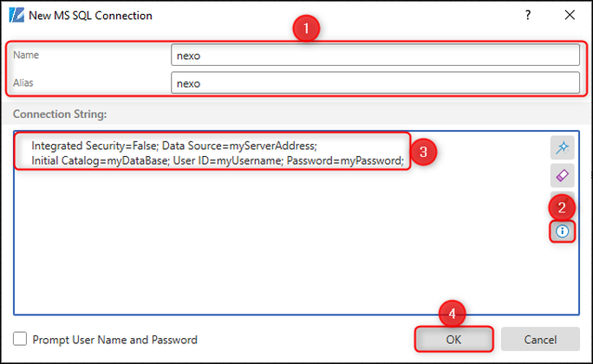This screenshot has height=364, width=593.
Task: Click the application logo in title bar
Action: point(16,16)
